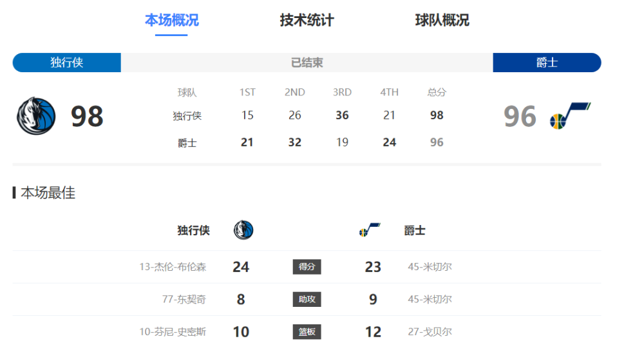Click Mavericks third quarter score 36
The image size is (644, 352).
point(342,115)
